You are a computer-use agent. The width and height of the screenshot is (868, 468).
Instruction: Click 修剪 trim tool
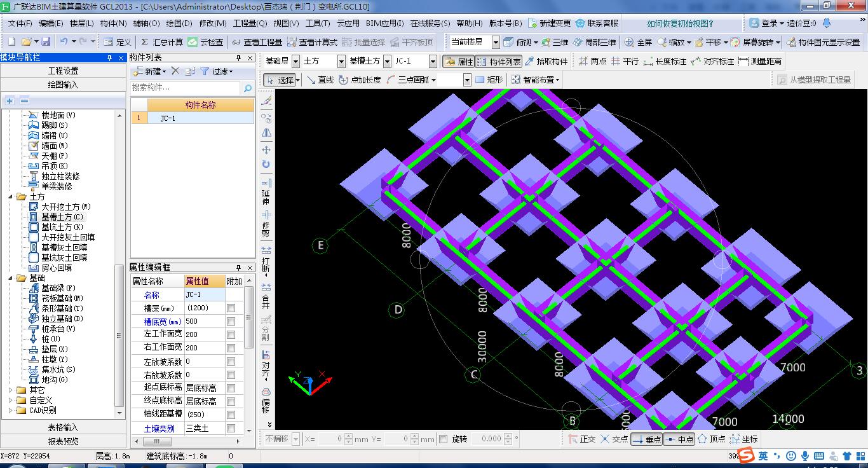coord(266,224)
